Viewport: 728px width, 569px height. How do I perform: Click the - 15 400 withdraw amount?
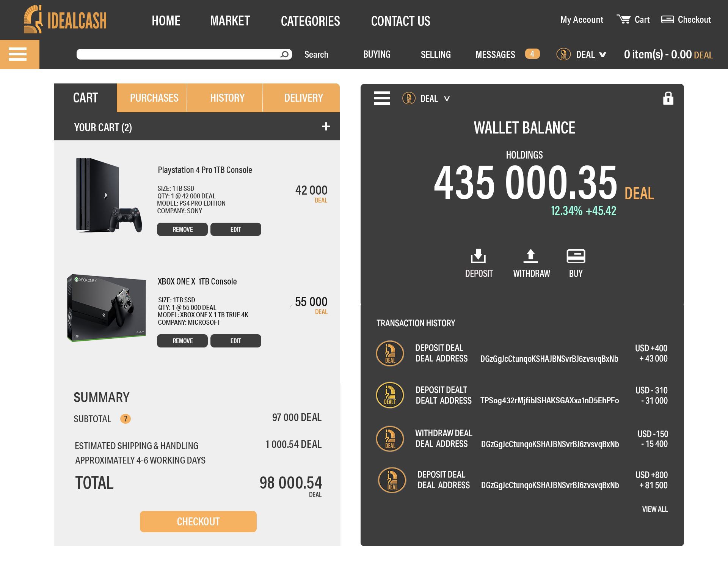point(654,444)
